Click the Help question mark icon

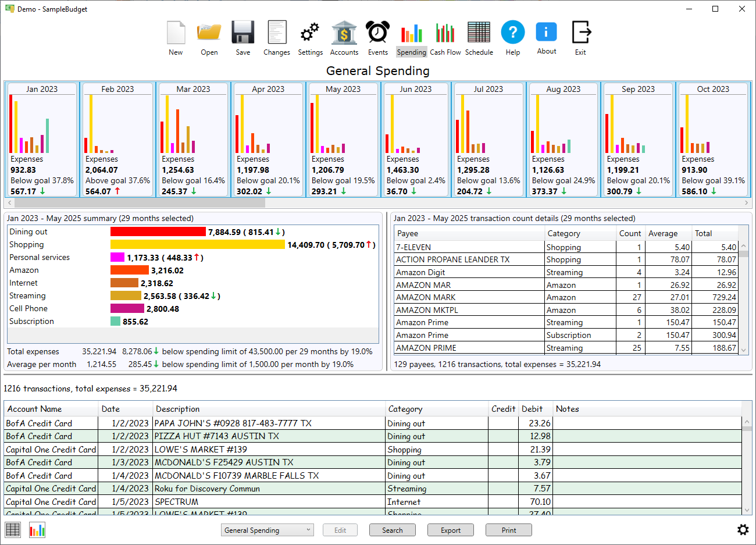(513, 32)
